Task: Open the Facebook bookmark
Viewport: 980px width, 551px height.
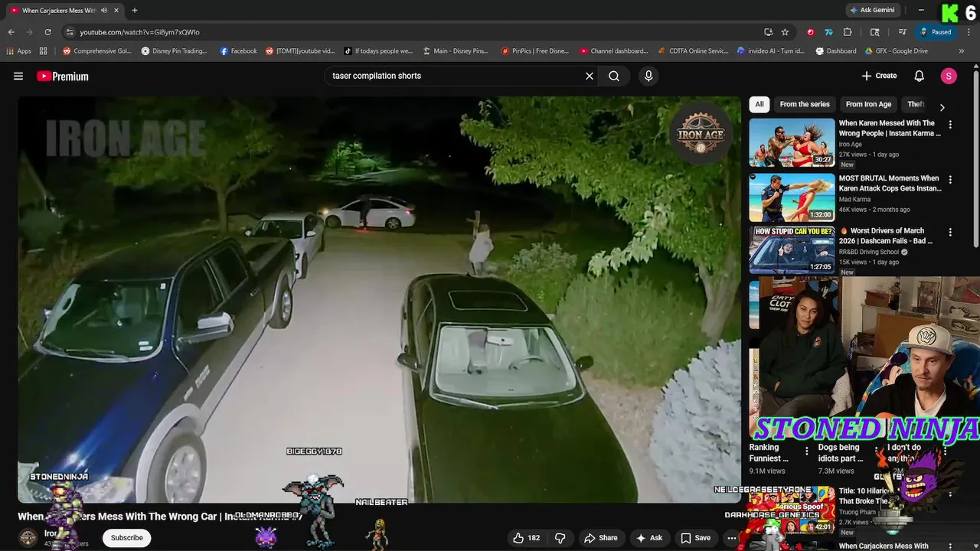Action: click(x=238, y=51)
